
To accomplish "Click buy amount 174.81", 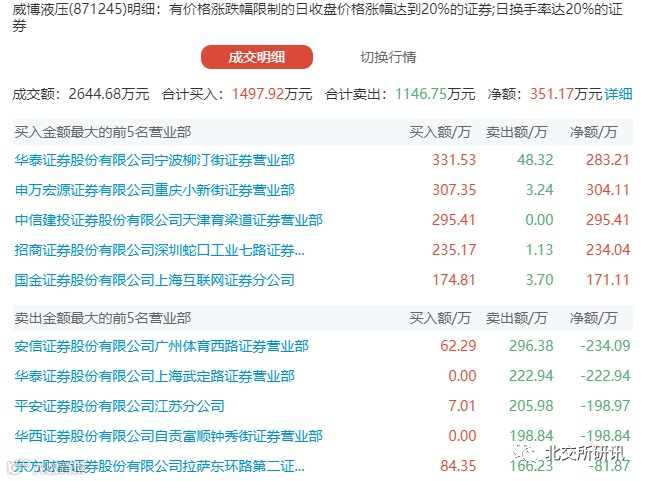I will pyautogui.click(x=454, y=280).
